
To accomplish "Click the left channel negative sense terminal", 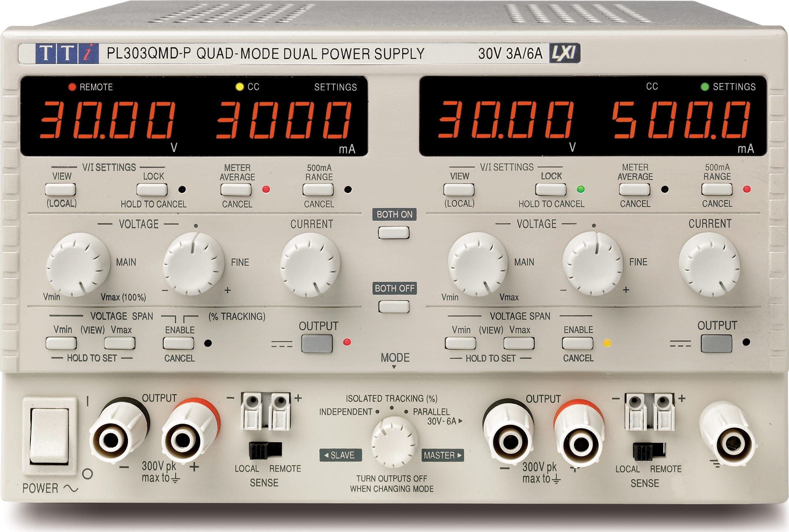I will [252, 411].
